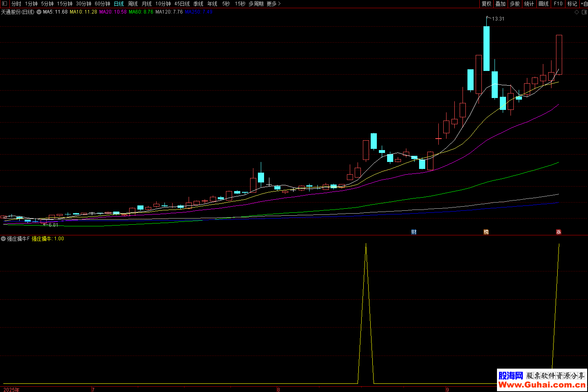Click the 叠加 overlay button
This screenshot has height=392, width=588.
[501, 4]
